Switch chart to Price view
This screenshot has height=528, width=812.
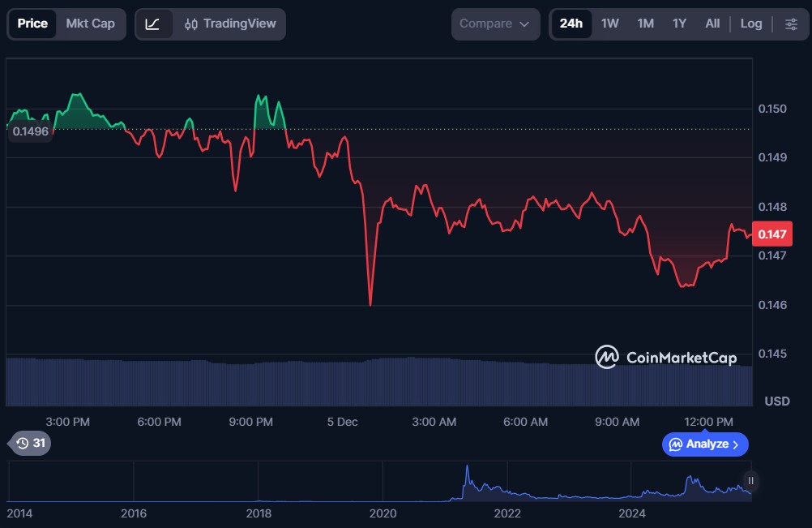tap(32, 24)
